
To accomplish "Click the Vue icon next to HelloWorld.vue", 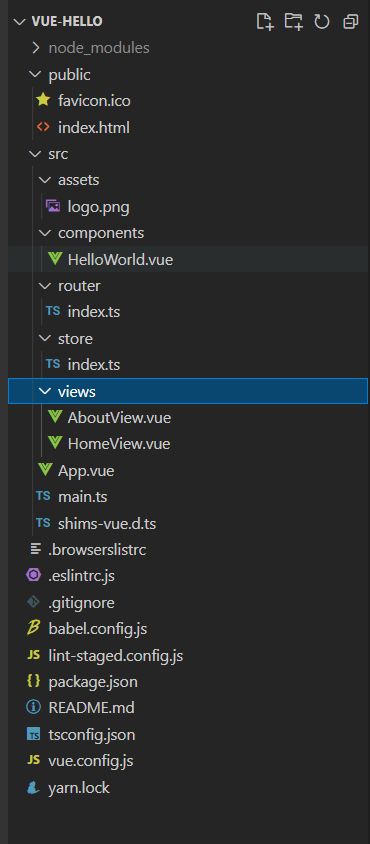I will pyautogui.click(x=55, y=259).
